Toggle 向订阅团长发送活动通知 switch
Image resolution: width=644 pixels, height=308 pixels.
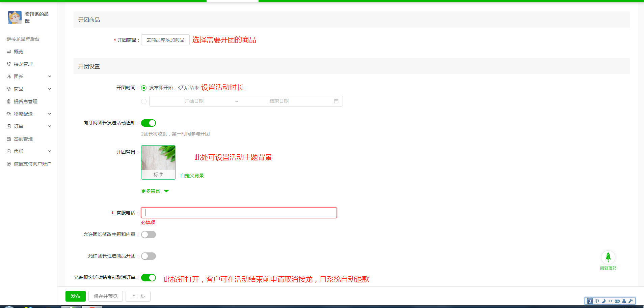click(149, 123)
